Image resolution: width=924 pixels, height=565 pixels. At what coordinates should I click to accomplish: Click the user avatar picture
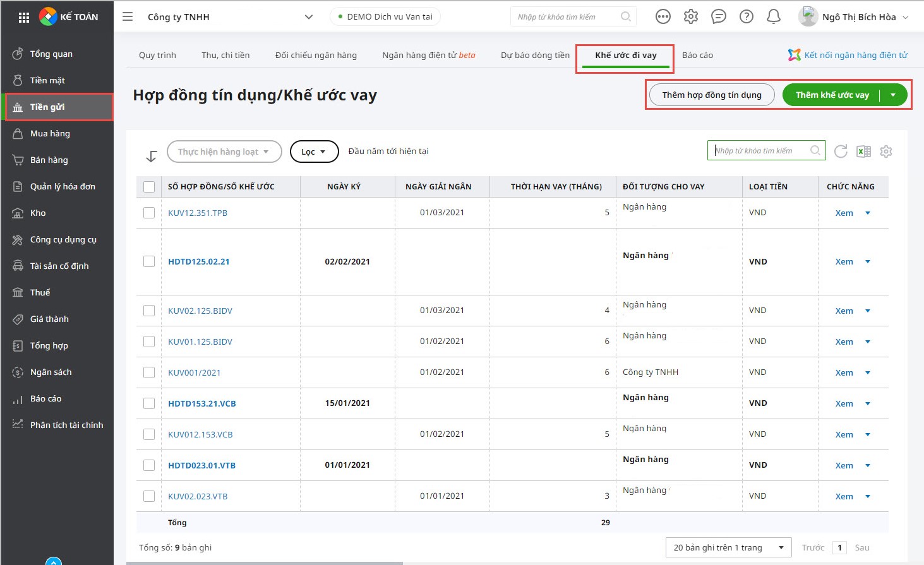coord(808,17)
